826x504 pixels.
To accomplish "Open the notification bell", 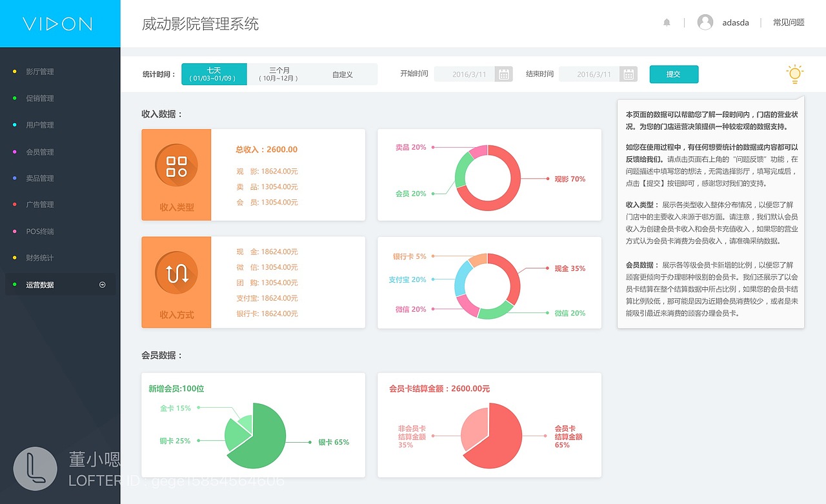I will [667, 22].
